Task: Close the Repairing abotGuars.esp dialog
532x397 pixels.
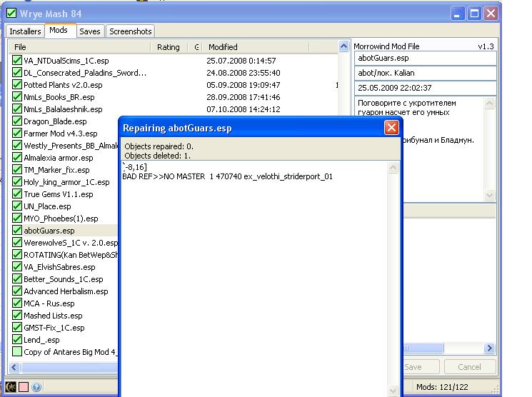Action: tap(391, 128)
